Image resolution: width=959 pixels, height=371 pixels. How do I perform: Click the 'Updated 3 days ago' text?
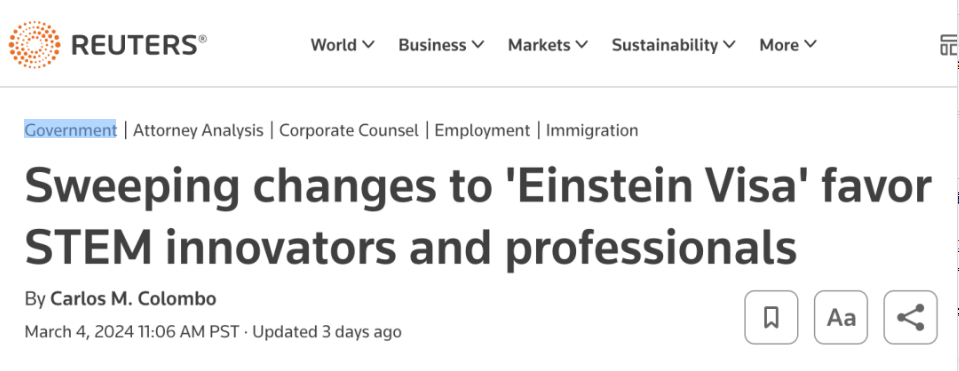pyautogui.click(x=327, y=332)
